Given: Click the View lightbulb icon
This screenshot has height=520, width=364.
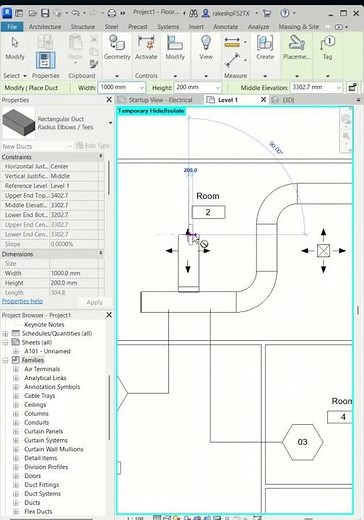Looking at the screenshot, I should (206, 43).
